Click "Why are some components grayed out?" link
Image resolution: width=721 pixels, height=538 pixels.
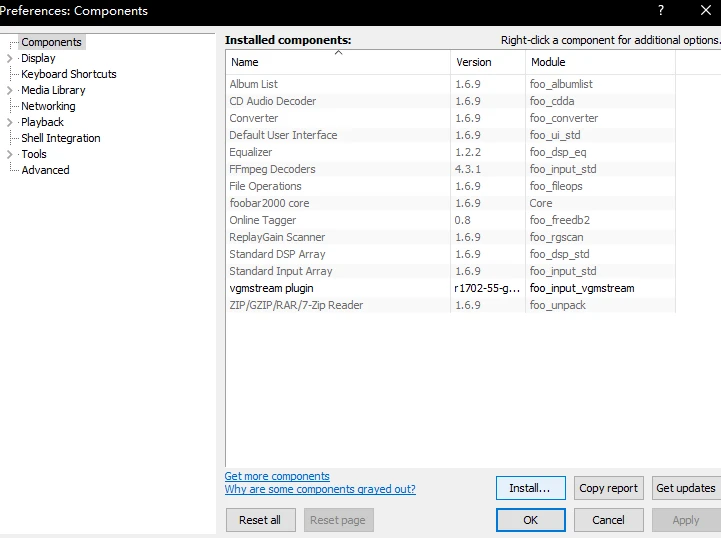(x=320, y=489)
